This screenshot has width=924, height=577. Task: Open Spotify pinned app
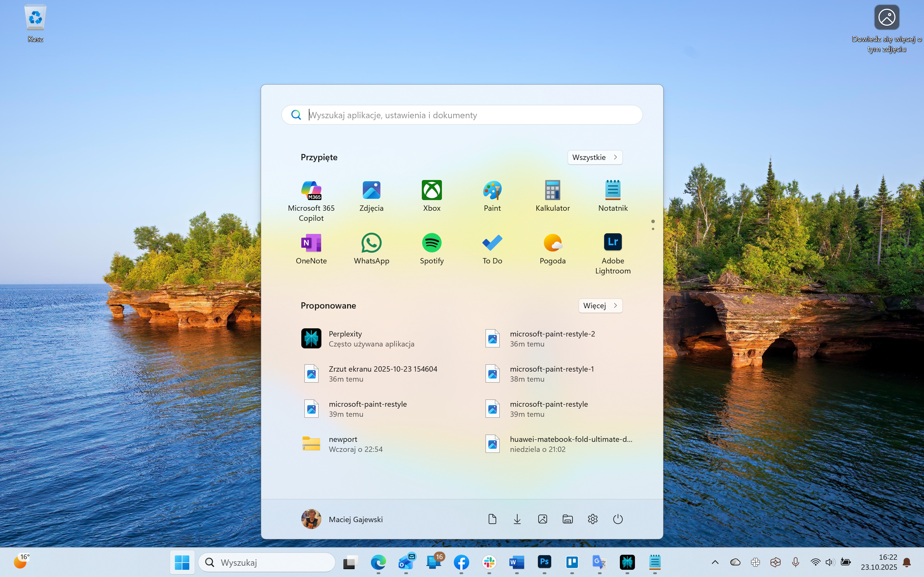(432, 243)
